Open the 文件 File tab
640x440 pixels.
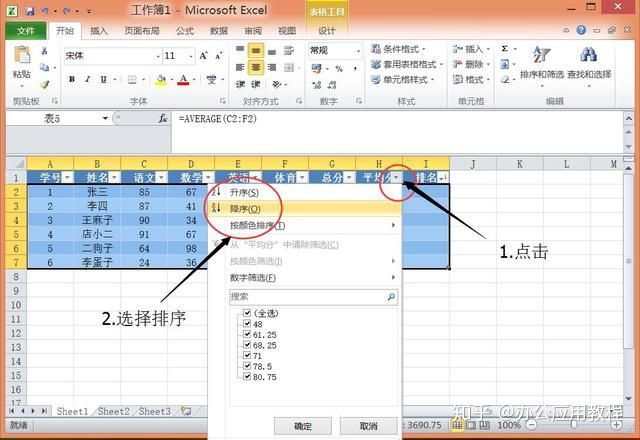[26, 31]
